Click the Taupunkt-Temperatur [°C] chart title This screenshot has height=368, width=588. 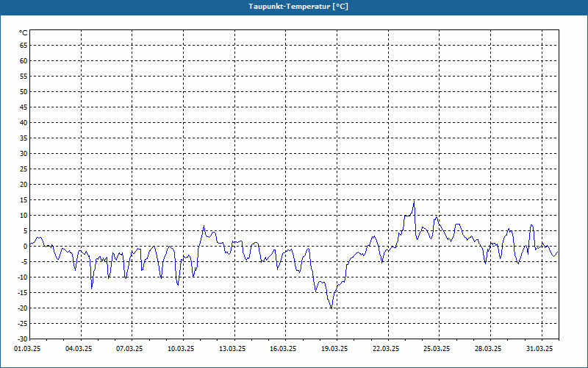click(298, 7)
